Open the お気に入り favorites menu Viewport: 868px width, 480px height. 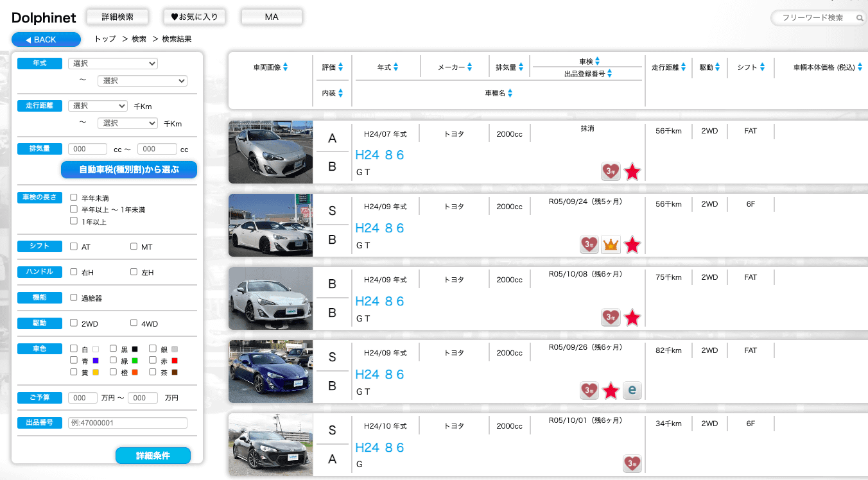click(195, 17)
